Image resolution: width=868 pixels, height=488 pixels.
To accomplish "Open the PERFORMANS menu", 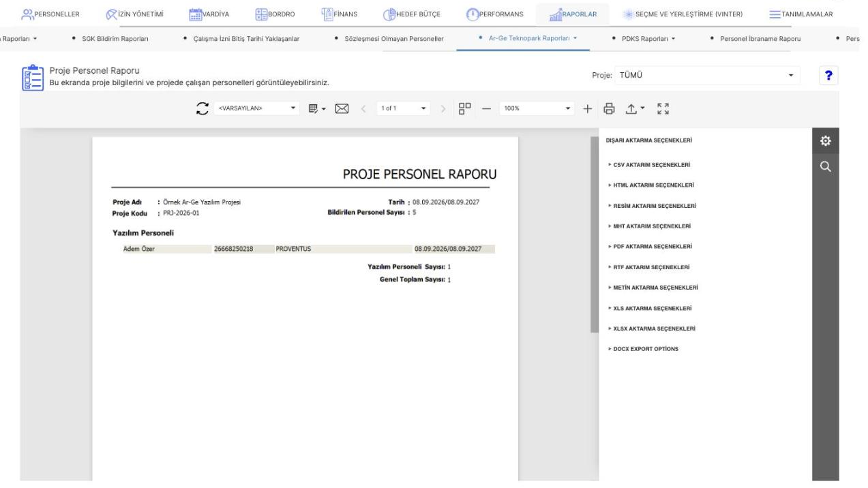I will point(496,14).
